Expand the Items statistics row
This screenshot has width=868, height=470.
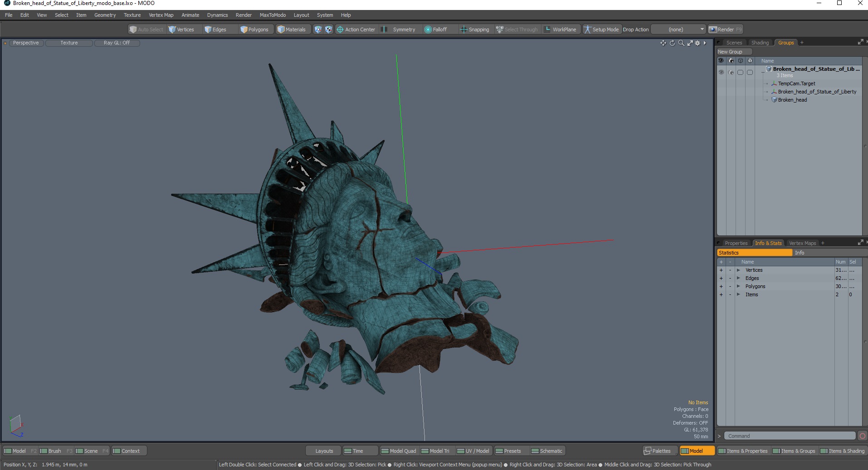[738, 294]
